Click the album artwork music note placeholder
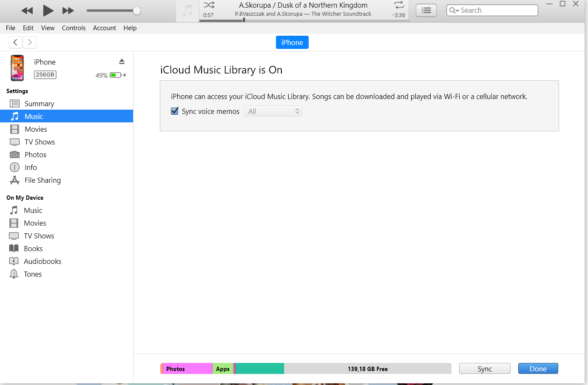 coord(187,11)
